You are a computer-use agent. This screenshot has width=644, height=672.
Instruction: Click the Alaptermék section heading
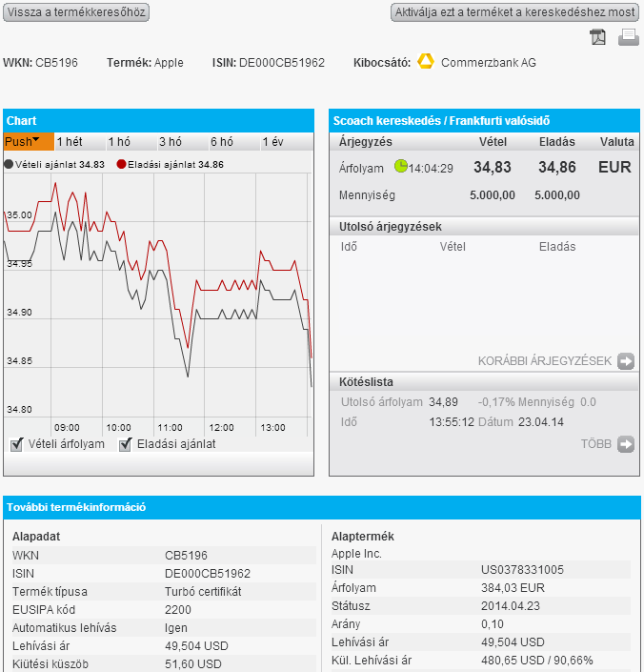click(363, 537)
